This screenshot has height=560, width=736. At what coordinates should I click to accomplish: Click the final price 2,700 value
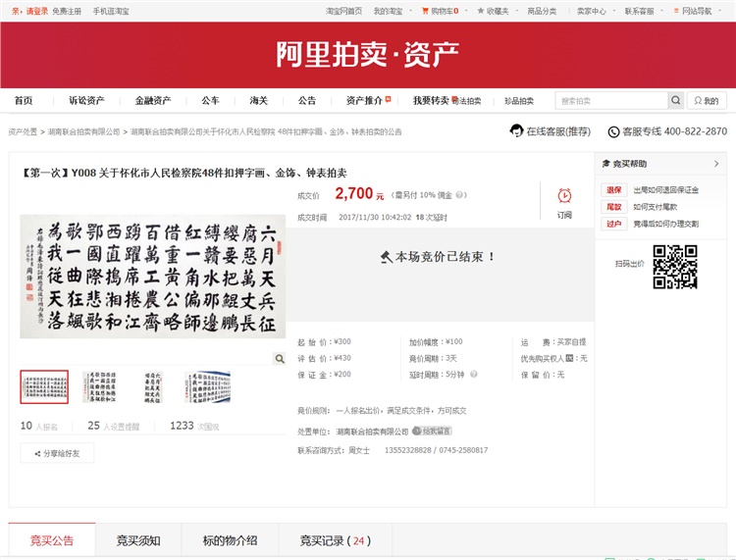354,193
